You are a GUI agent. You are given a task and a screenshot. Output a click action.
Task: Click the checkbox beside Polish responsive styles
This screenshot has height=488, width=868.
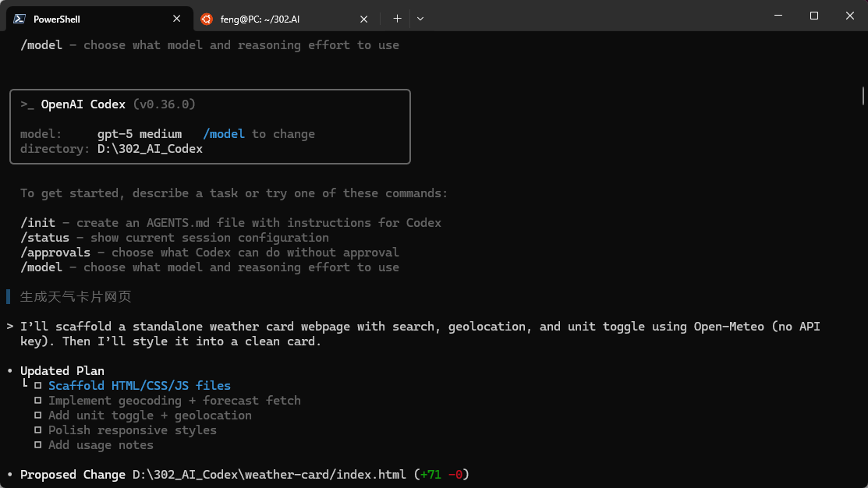click(37, 430)
